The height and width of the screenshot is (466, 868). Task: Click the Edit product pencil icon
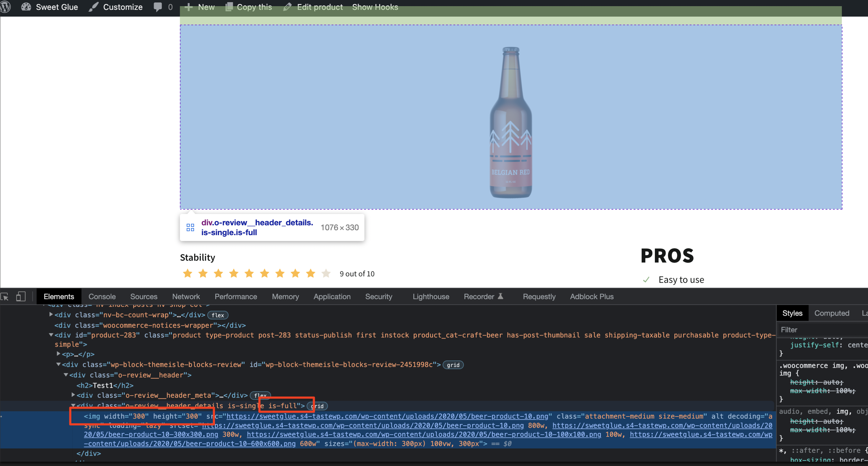288,7
